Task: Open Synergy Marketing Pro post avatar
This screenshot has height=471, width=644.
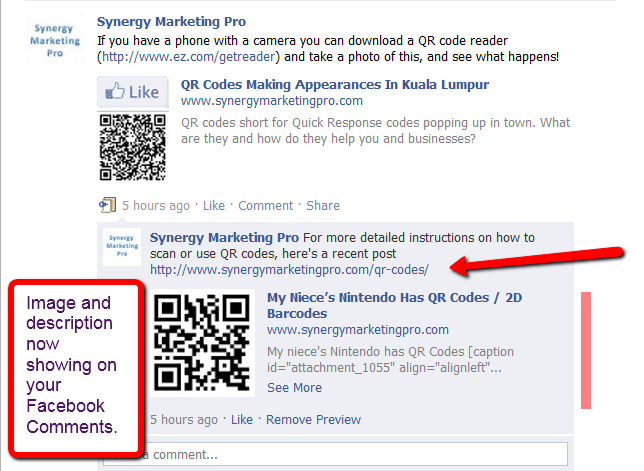Action: click(x=55, y=40)
